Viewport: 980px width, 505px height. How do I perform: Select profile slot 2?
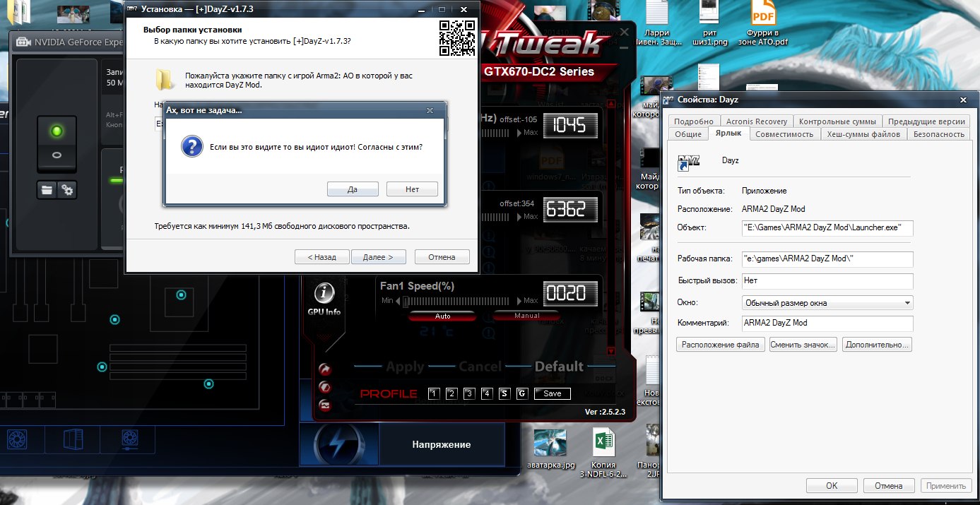point(451,393)
